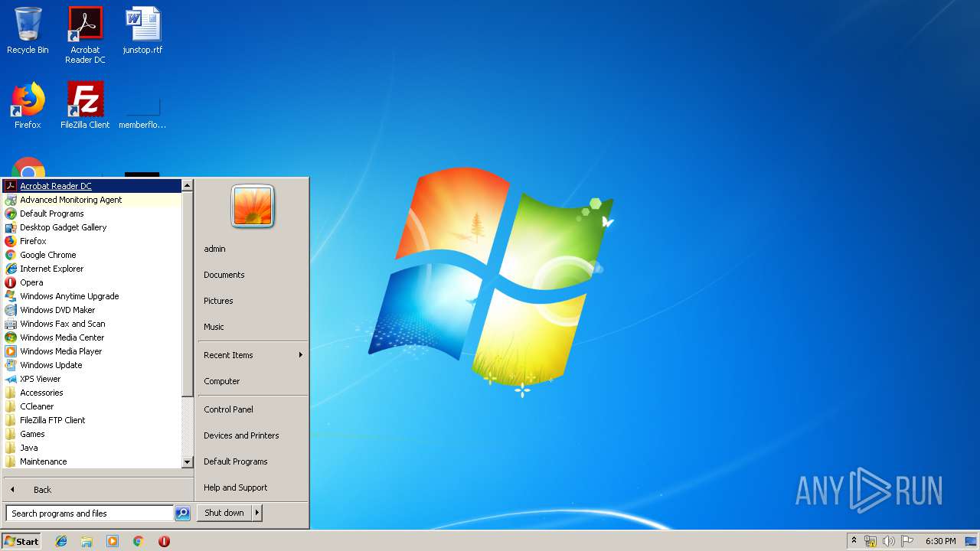Launch Google Chrome from the Start menu
This screenshot has width=980, height=551.
92,255
